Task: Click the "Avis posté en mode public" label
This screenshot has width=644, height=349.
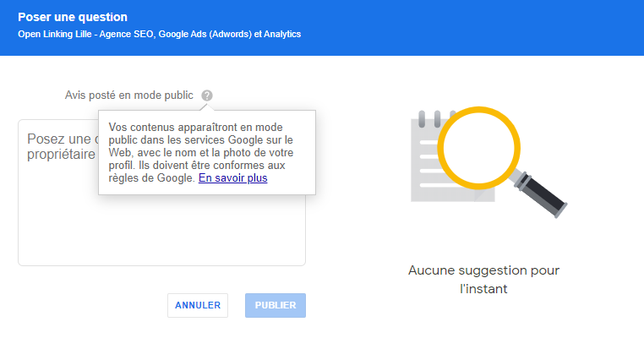Action: coord(129,95)
